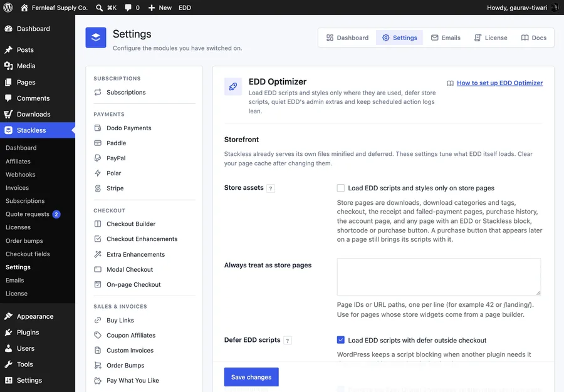Switch to the Dashboard tab in Stackless header
Viewport: 564px width, 392px height.
tap(347, 38)
